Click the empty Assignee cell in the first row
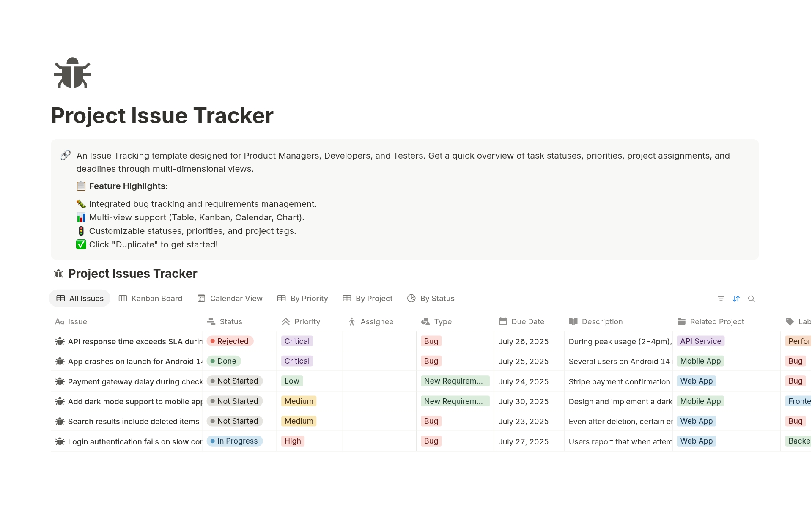This screenshot has height=507, width=812. (x=379, y=341)
